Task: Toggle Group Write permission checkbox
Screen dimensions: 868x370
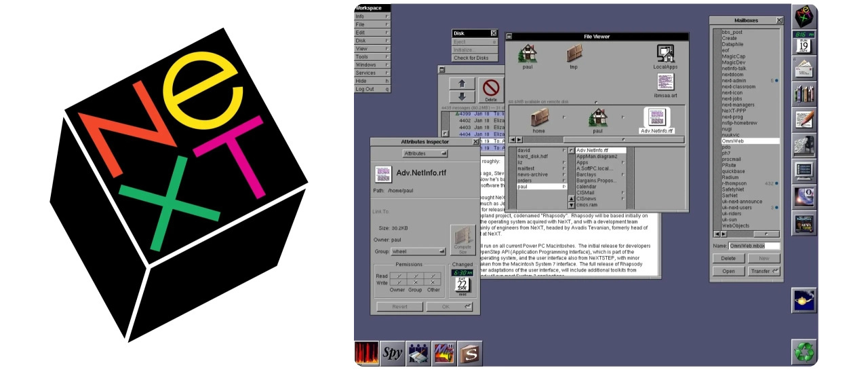Action: coord(416,282)
